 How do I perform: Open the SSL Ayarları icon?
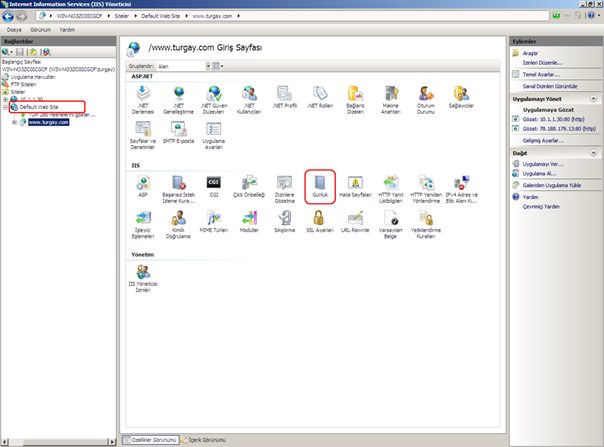click(x=320, y=222)
